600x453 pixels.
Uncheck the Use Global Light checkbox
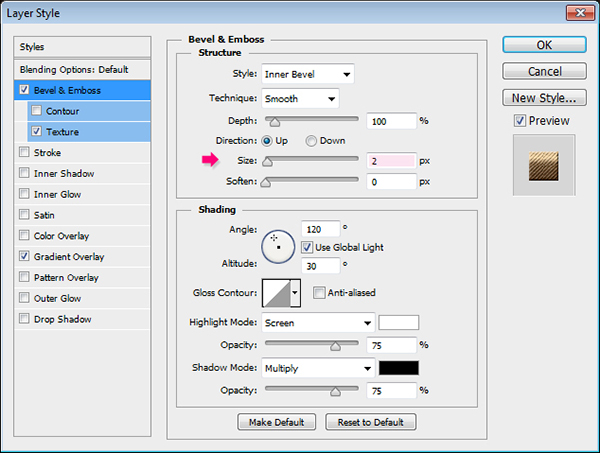tap(308, 247)
